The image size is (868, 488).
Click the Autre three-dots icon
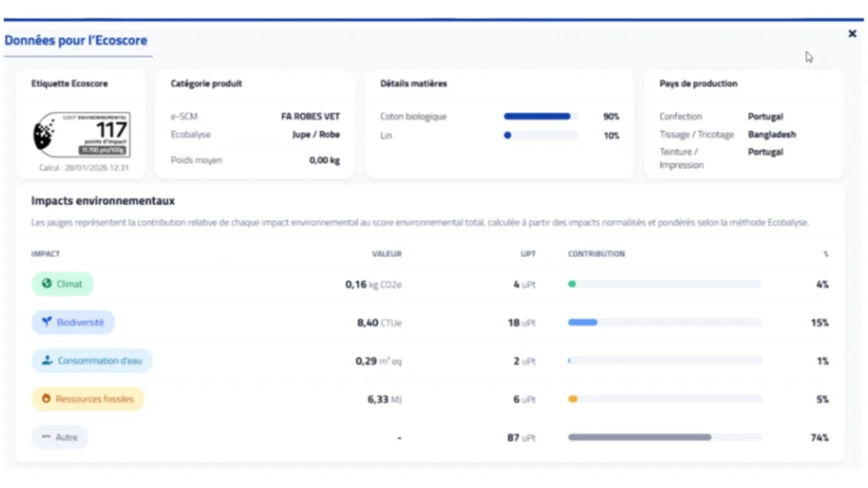46,436
